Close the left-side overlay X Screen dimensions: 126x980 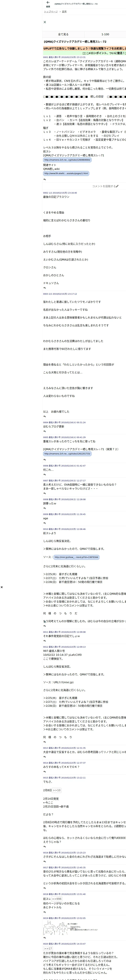pyautogui.click(x=1, y=587)
